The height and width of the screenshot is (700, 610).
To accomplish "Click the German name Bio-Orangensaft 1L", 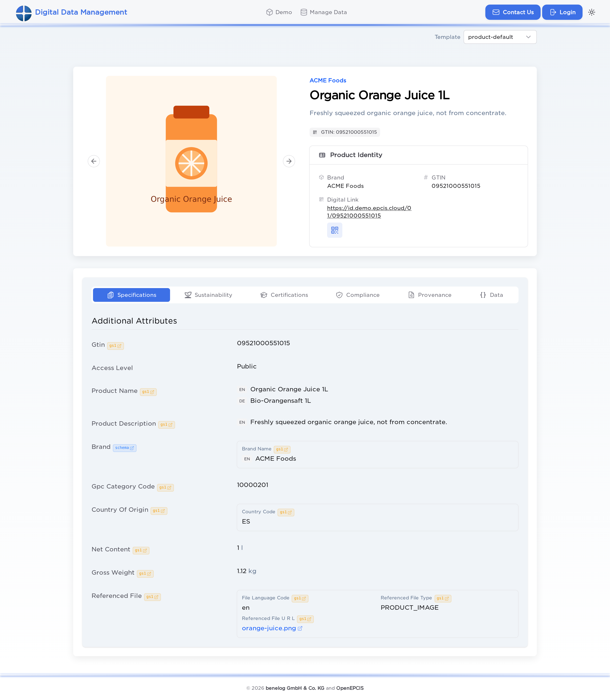I will (280, 401).
